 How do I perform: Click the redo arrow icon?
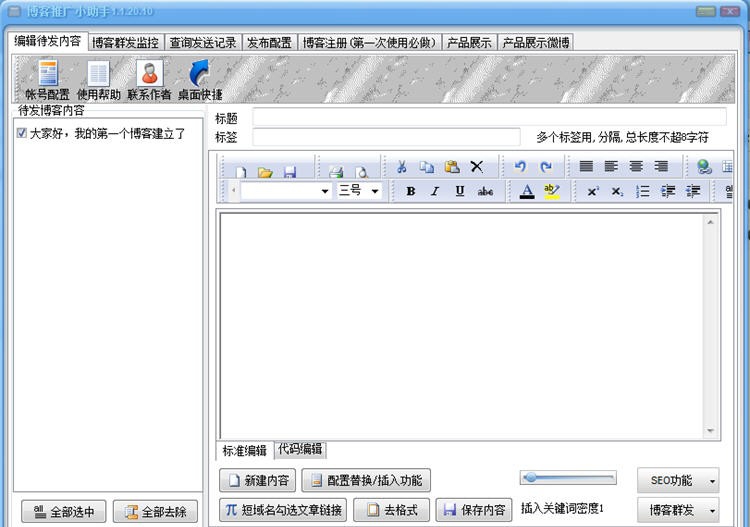click(545, 166)
